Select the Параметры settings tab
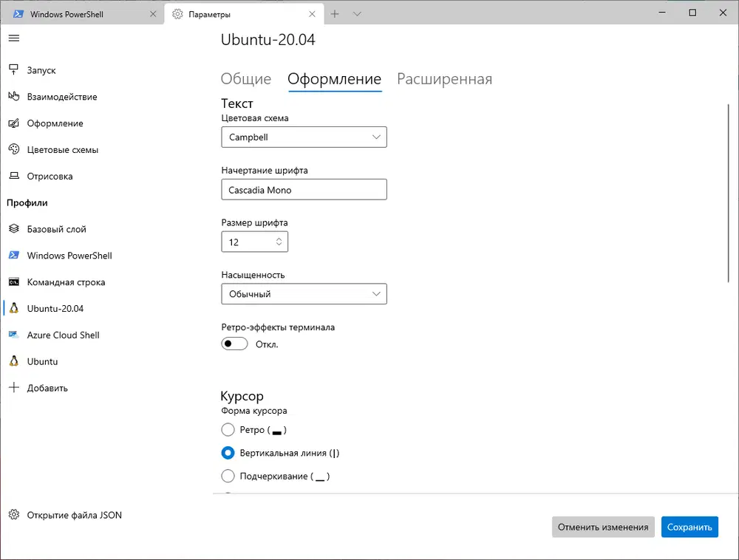This screenshot has width=739, height=560. click(x=244, y=14)
